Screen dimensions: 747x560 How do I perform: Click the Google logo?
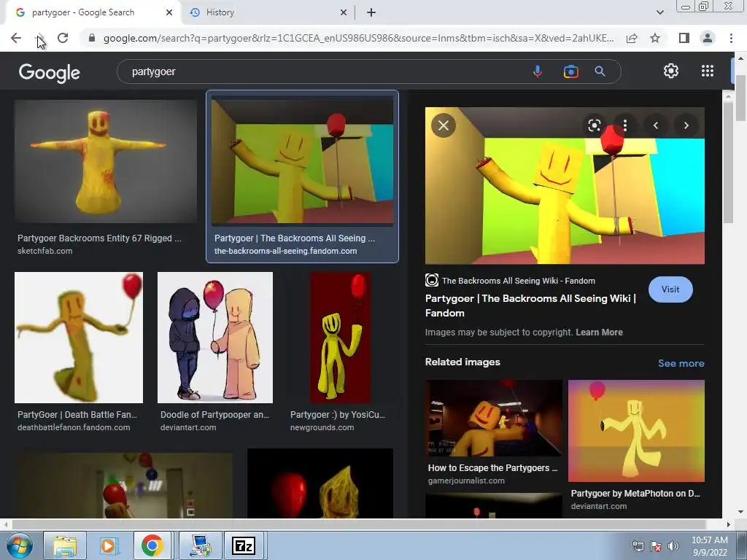click(x=49, y=72)
